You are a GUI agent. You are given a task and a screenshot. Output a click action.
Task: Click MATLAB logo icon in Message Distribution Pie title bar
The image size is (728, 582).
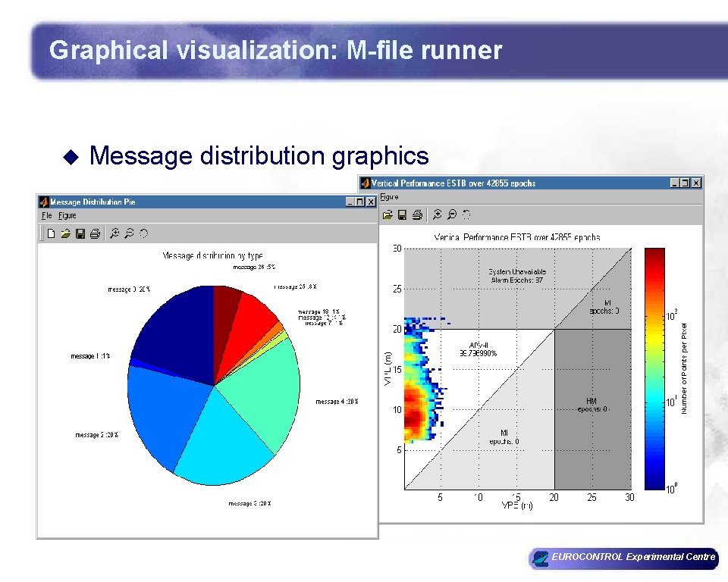pyautogui.click(x=44, y=202)
